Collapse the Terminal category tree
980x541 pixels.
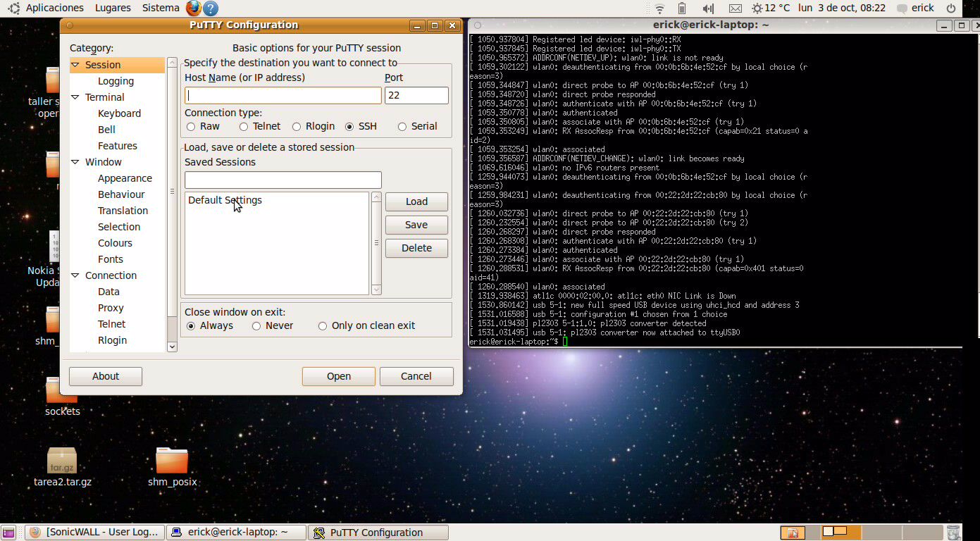pyautogui.click(x=75, y=97)
